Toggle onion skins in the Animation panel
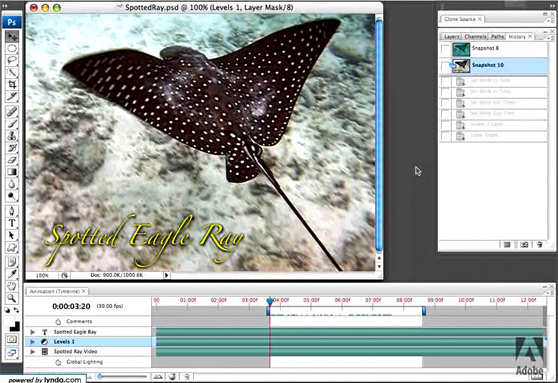Screen dimensions: 558x383 point(172,376)
